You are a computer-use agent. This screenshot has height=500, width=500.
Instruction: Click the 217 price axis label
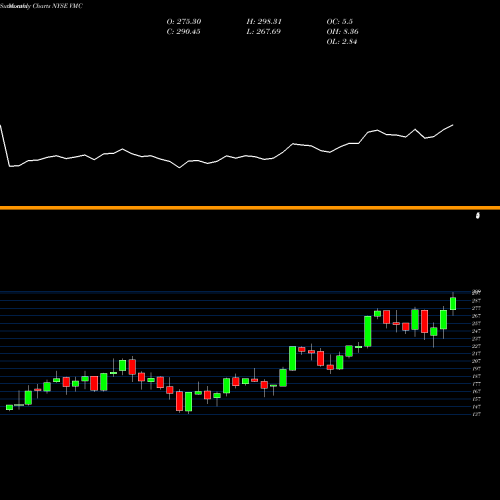(476, 354)
